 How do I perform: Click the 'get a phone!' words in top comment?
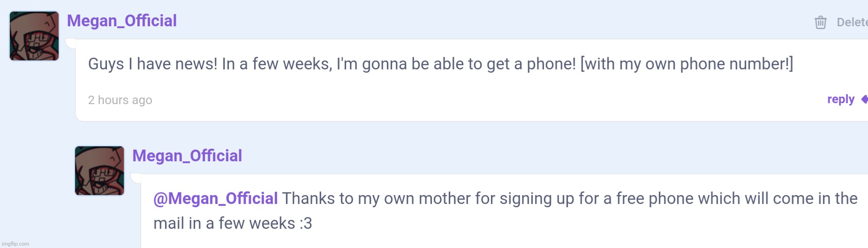pyautogui.click(x=531, y=64)
